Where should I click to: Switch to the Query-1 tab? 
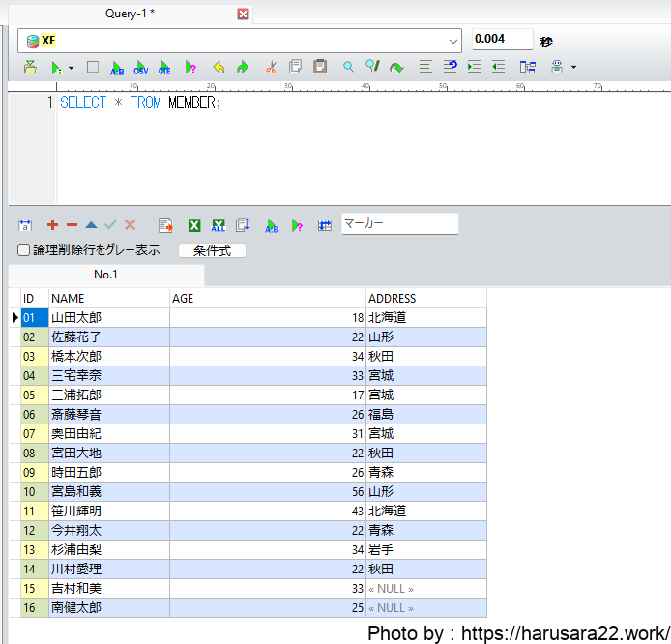(130, 14)
